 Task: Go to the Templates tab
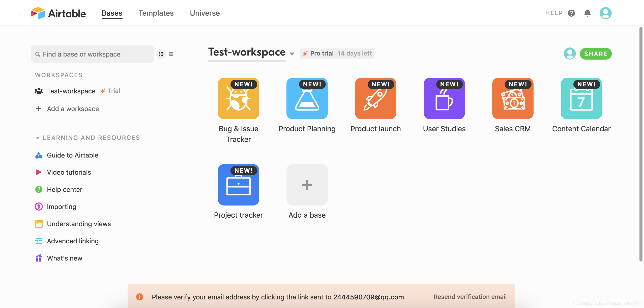click(x=156, y=13)
